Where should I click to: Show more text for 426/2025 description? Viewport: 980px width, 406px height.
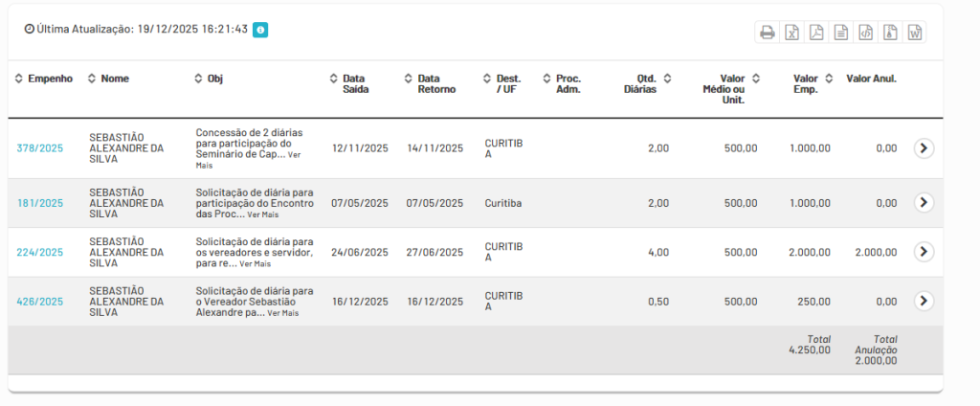point(282,313)
